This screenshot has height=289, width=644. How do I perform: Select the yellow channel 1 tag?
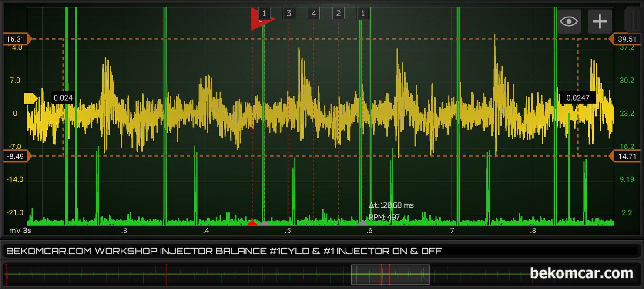(x=31, y=99)
